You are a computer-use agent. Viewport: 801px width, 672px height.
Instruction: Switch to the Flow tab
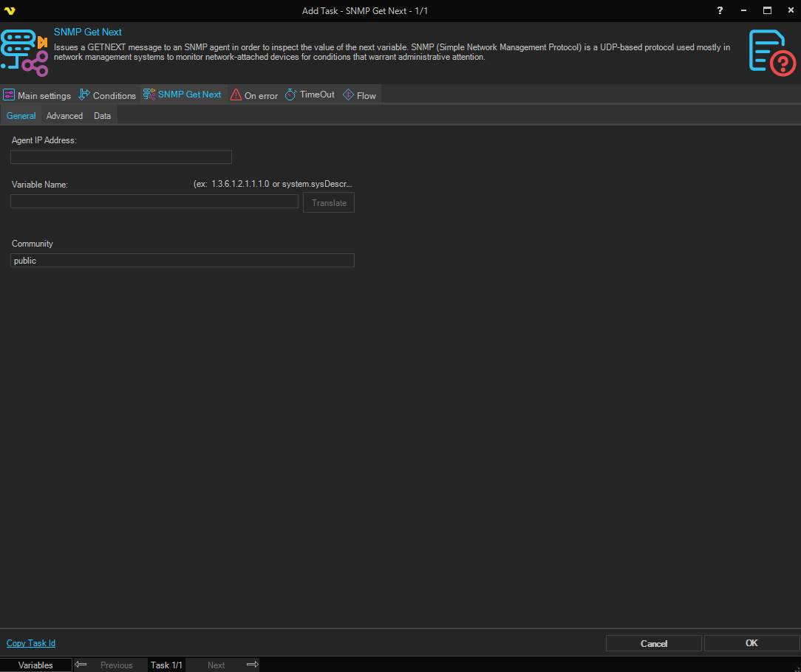point(360,95)
